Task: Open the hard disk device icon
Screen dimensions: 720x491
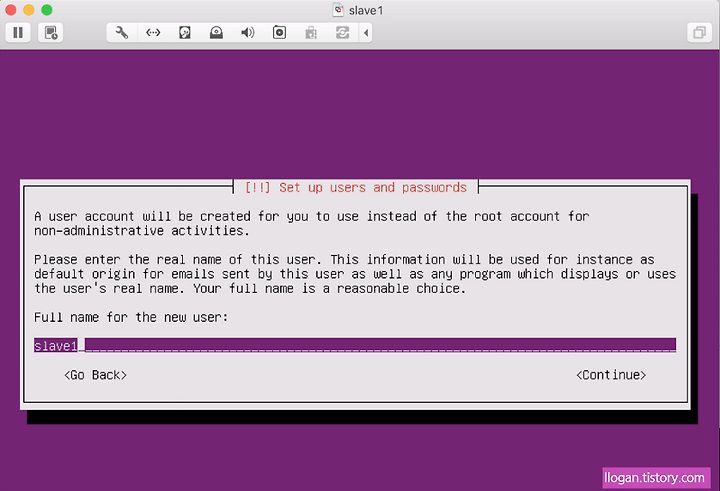Action: point(185,33)
